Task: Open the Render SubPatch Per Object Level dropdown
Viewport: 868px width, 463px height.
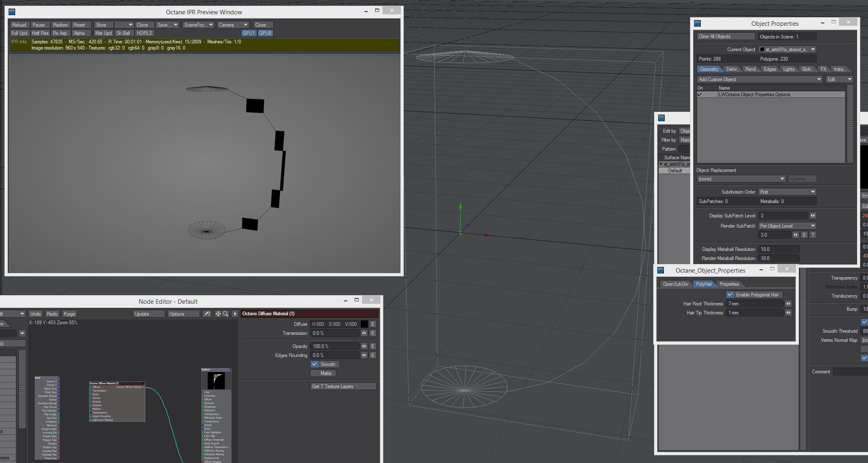Action: pos(787,226)
